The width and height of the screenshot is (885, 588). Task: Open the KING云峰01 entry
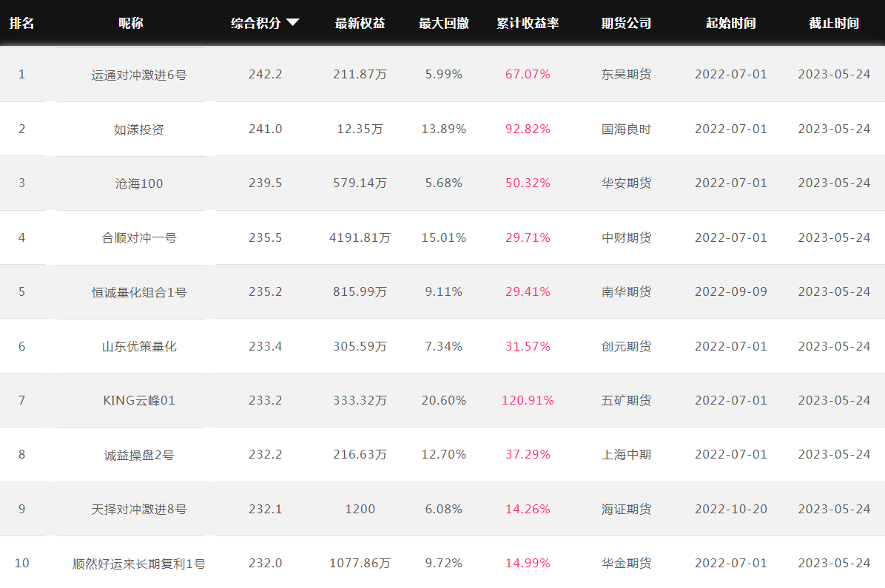point(139,401)
